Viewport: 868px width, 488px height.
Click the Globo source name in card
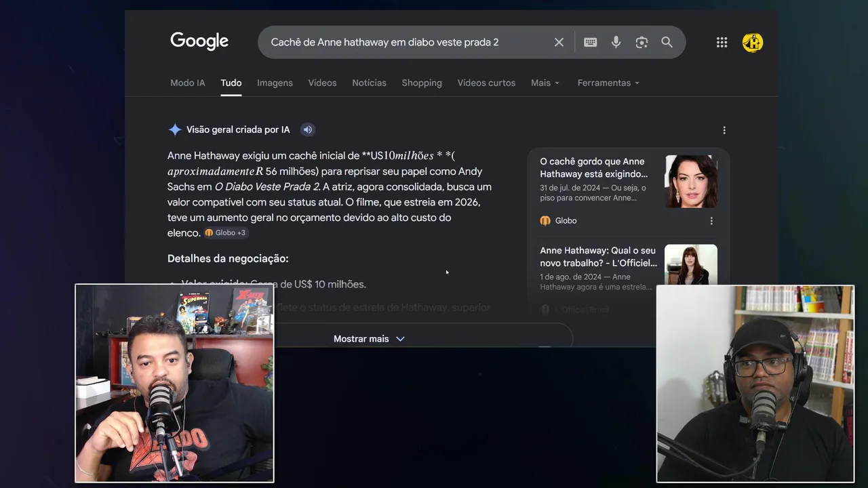tap(566, 221)
